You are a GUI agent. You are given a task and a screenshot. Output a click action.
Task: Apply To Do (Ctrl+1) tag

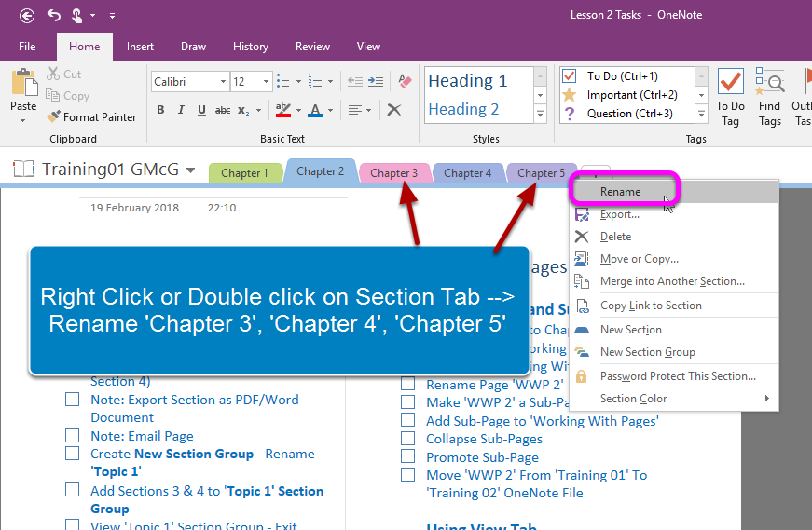[x=627, y=76]
